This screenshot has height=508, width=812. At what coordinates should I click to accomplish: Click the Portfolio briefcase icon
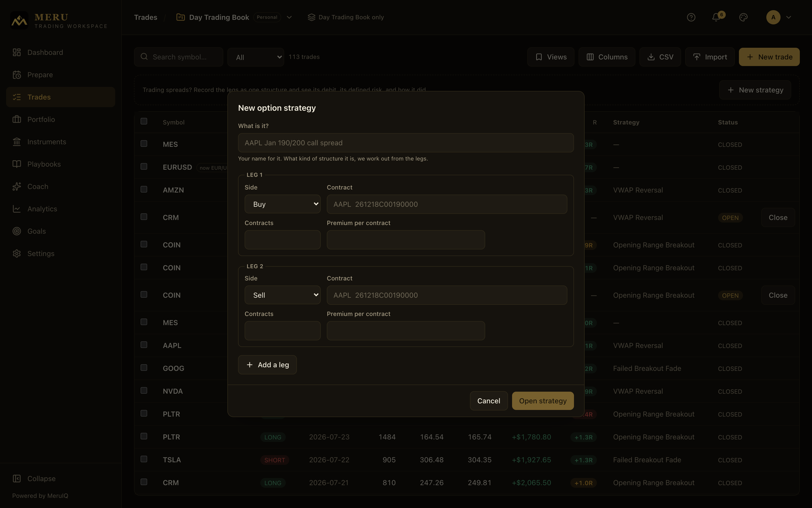(17, 119)
